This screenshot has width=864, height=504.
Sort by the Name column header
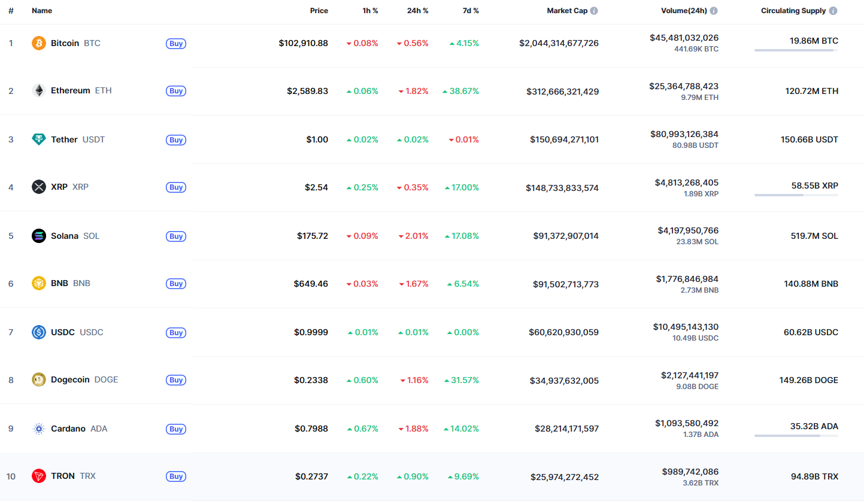(x=42, y=11)
